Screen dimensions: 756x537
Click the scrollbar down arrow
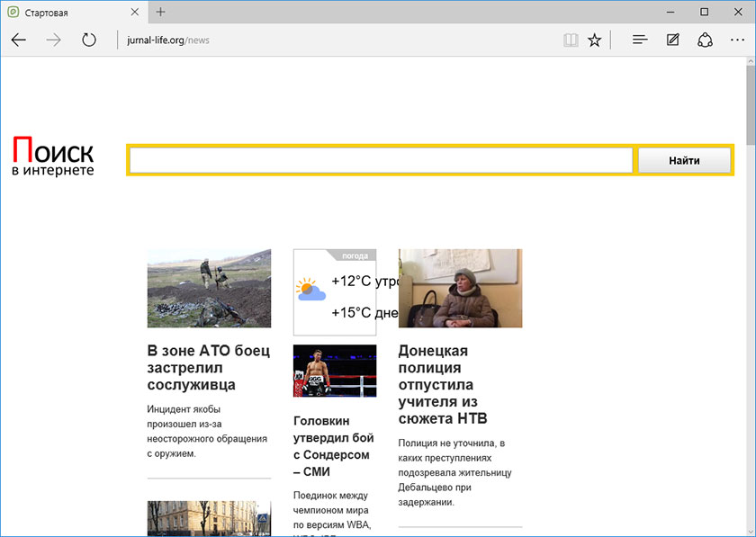(x=750, y=531)
